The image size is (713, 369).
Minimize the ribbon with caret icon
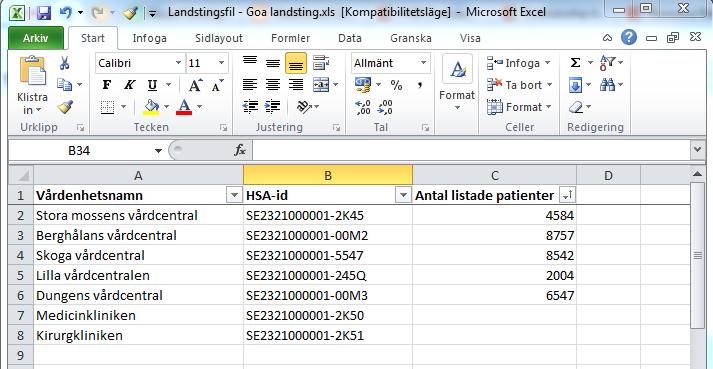point(608,38)
